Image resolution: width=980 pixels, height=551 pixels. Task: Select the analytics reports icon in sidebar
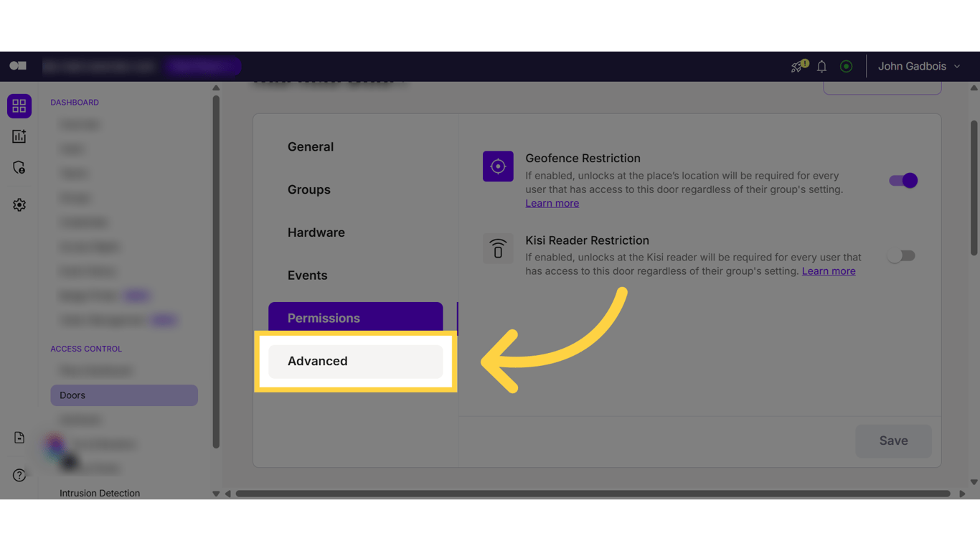coord(19,136)
